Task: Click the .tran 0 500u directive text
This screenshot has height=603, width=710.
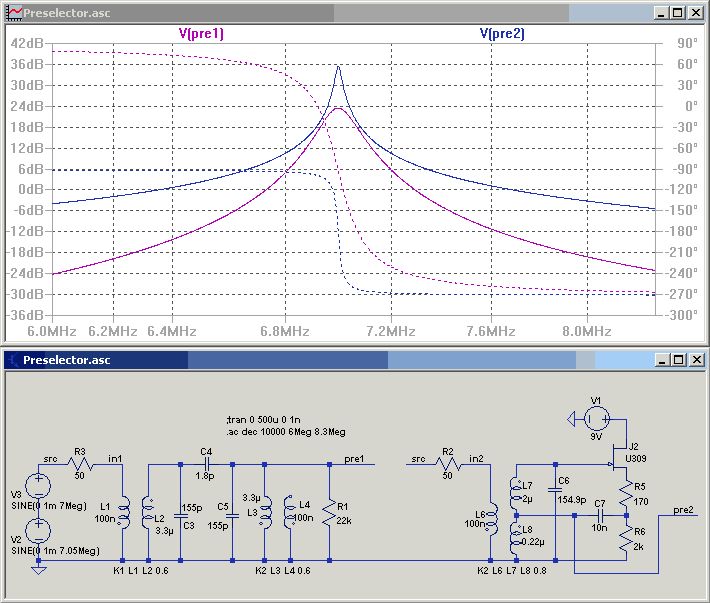Action: click(x=264, y=419)
